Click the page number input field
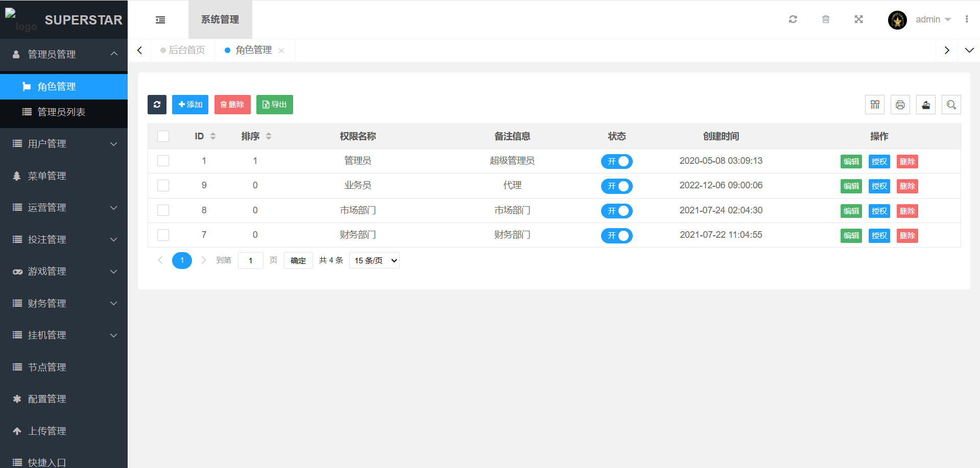This screenshot has width=980, height=468. click(x=250, y=260)
